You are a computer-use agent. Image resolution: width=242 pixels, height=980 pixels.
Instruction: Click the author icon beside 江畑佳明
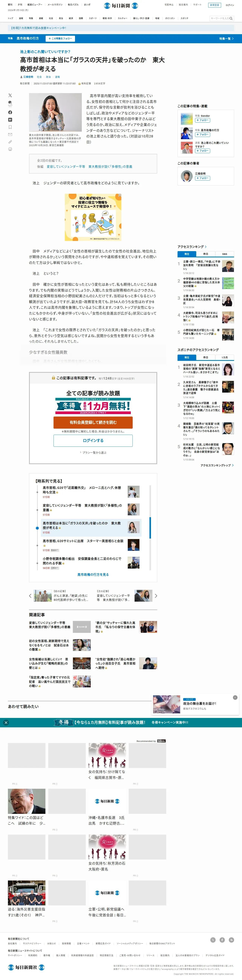tap(21, 77)
